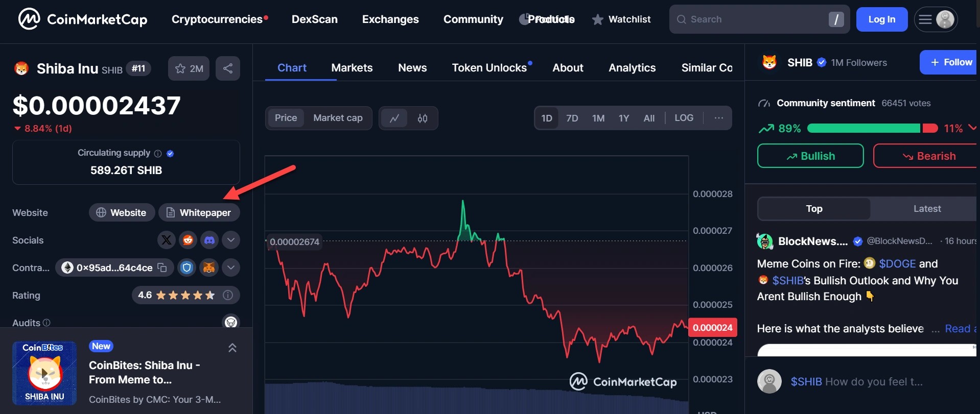Open the Reddit social link

[x=188, y=240]
